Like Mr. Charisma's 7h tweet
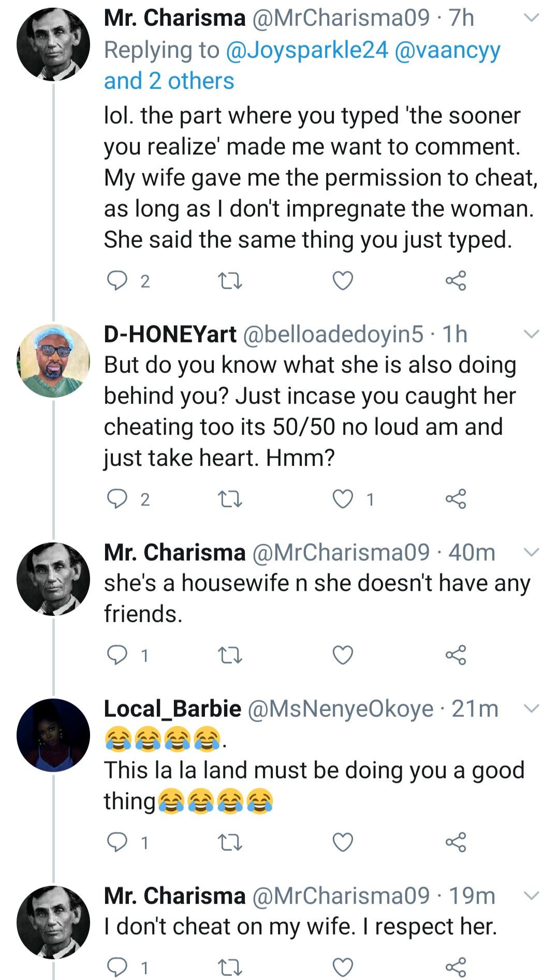 click(343, 281)
